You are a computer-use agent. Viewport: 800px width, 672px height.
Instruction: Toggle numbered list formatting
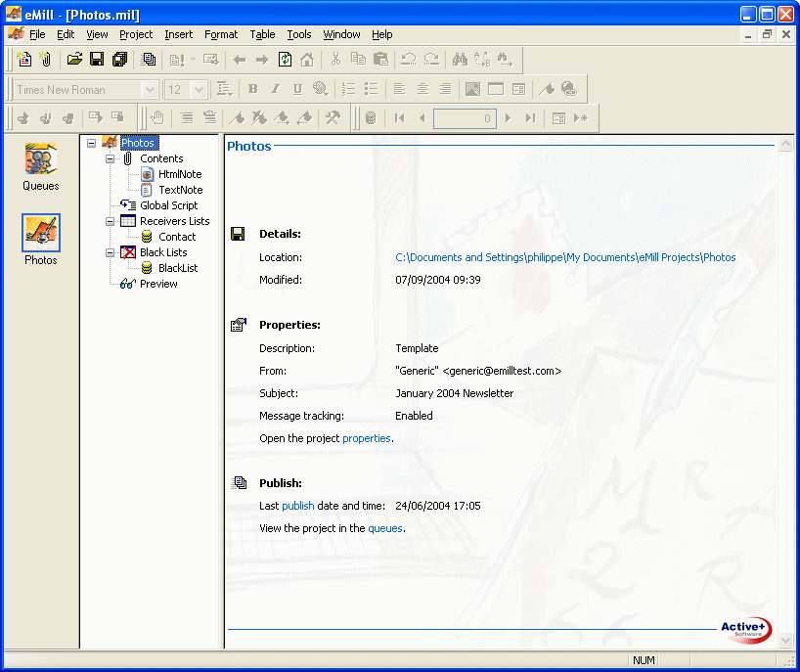pyautogui.click(x=348, y=89)
